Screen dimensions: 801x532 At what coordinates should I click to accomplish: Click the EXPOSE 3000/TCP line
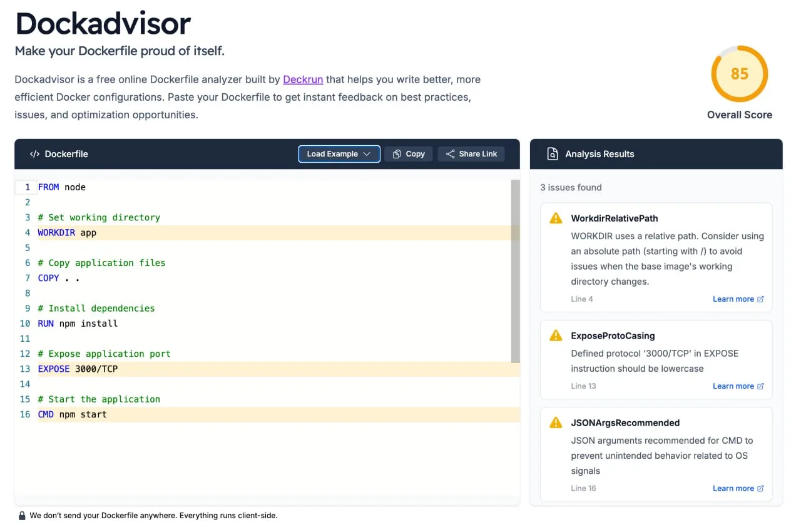[x=278, y=369]
